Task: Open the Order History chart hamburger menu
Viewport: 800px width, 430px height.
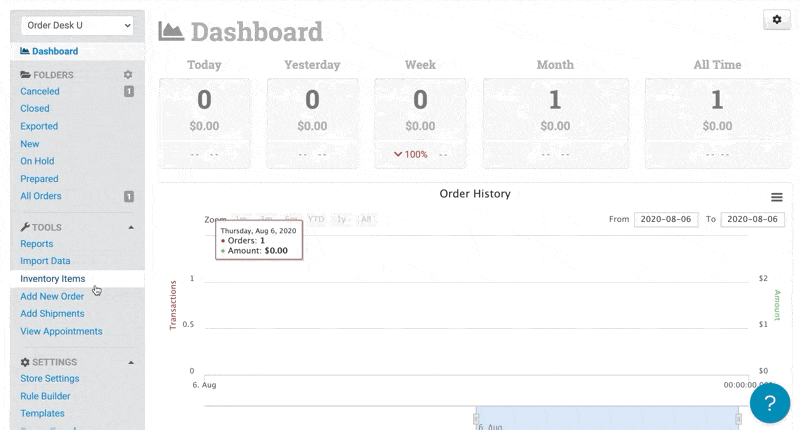Action: (x=776, y=198)
